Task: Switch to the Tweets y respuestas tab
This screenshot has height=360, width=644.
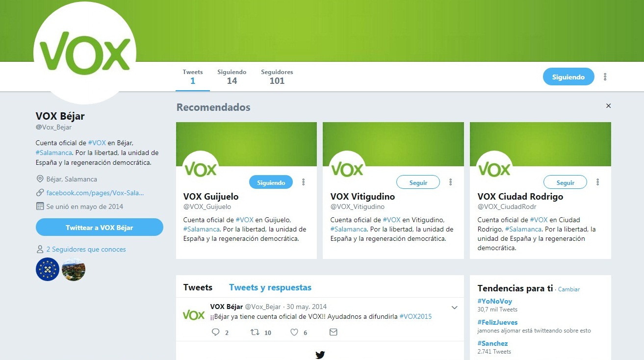Action: (270, 287)
